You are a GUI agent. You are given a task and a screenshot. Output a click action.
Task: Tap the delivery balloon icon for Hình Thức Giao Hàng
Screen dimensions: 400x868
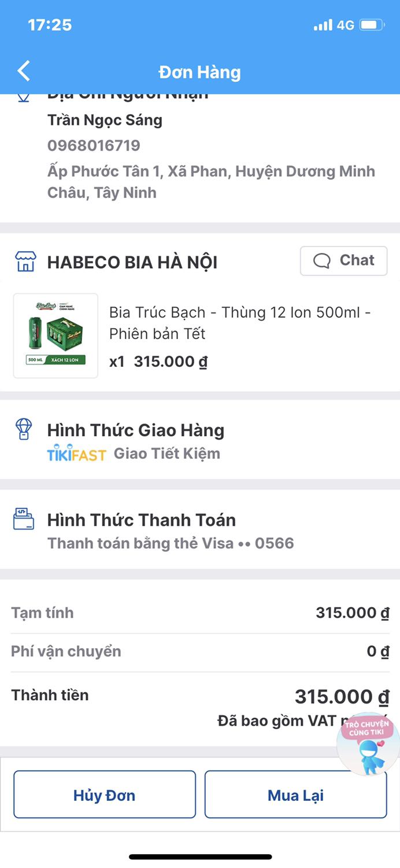pyautogui.click(x=23, y=429)
